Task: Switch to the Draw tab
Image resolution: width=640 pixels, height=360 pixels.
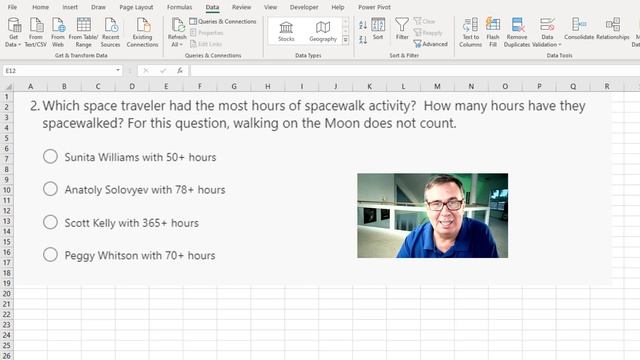Action: coord(98,7)
